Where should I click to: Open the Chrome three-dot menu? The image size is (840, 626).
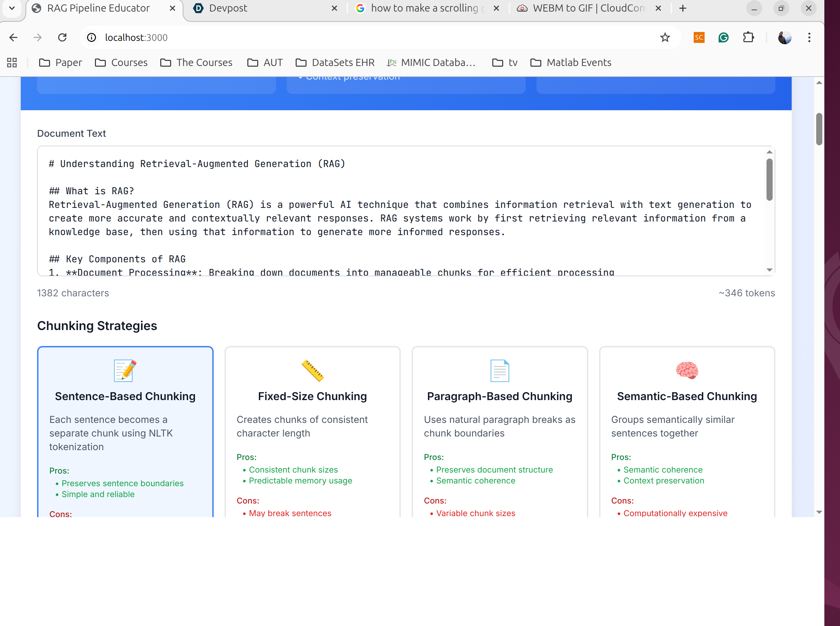pyautogui.click(x=809, y=37)
